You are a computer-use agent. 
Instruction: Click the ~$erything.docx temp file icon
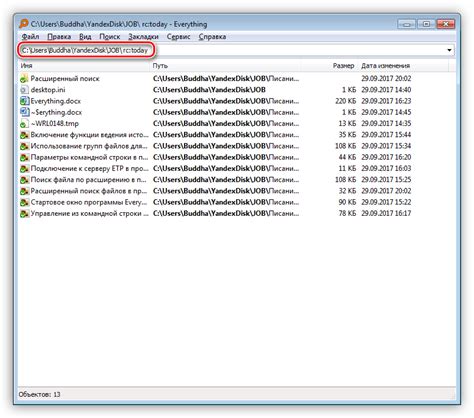(x=24, y=112)
